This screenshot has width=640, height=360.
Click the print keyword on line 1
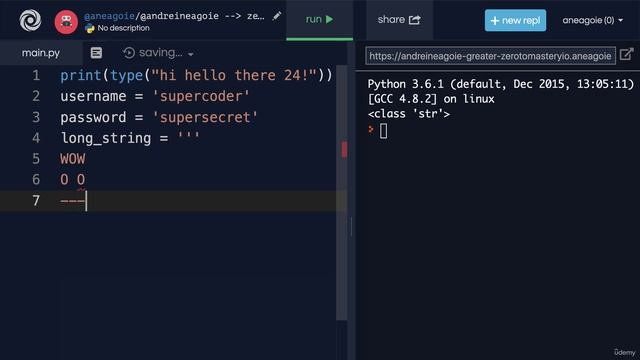point(81,76)
